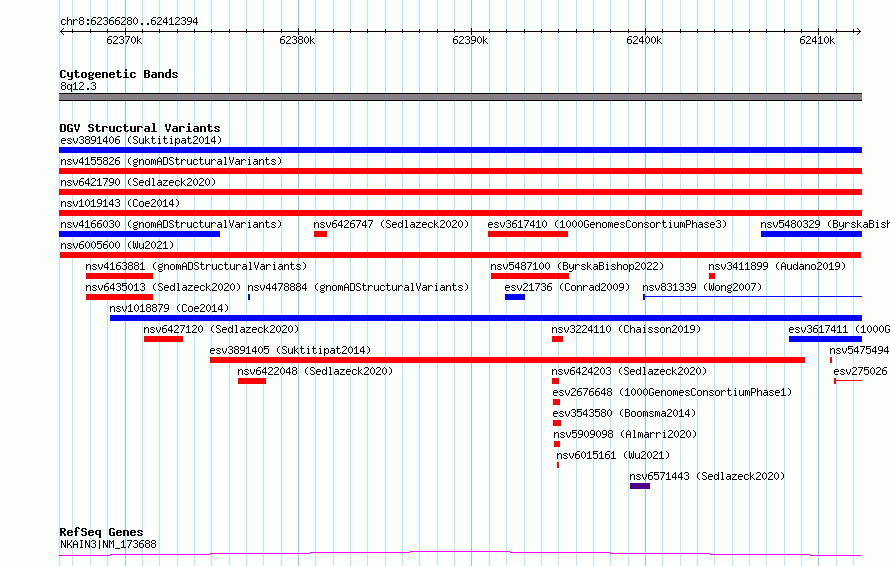
Task: Select the red nsv3224110 variant bar
Action: 557,339
